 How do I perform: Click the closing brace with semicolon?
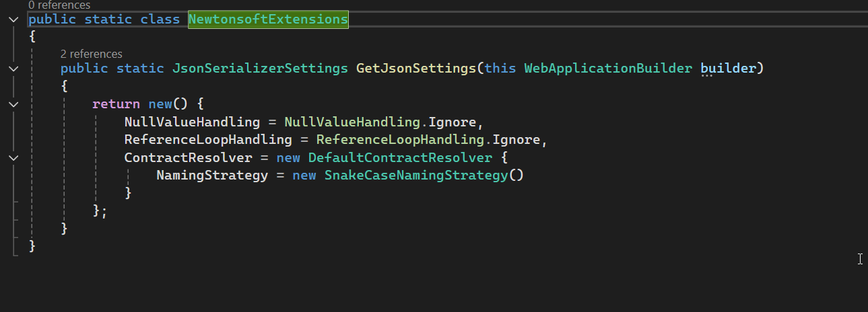coord(100,211)
